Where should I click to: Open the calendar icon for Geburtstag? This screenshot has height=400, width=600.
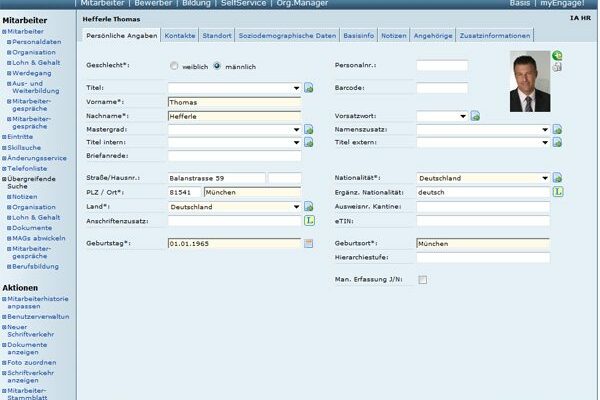click(308, 243)
